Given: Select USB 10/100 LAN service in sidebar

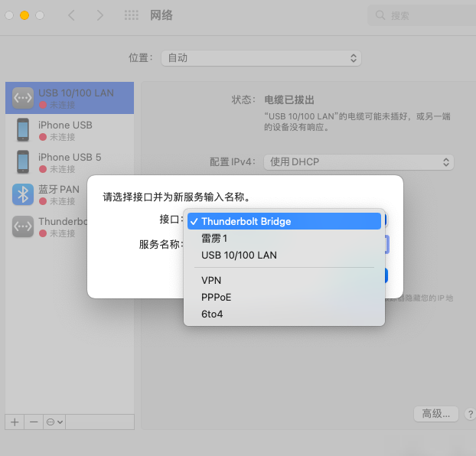Looking at the screenshot, I should [70, 98].
